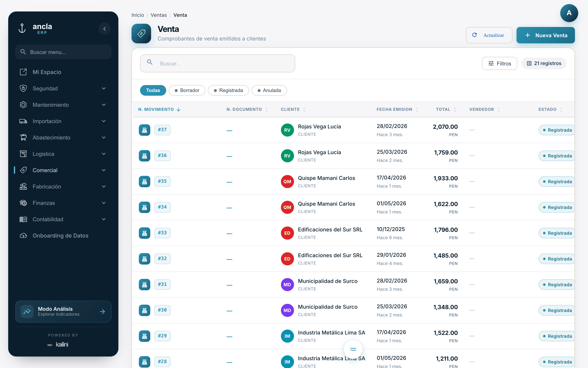Click the MD avatar in row #31
This screenshot has height=368, width=588.
pyautogui.click(x=287, y=285)
